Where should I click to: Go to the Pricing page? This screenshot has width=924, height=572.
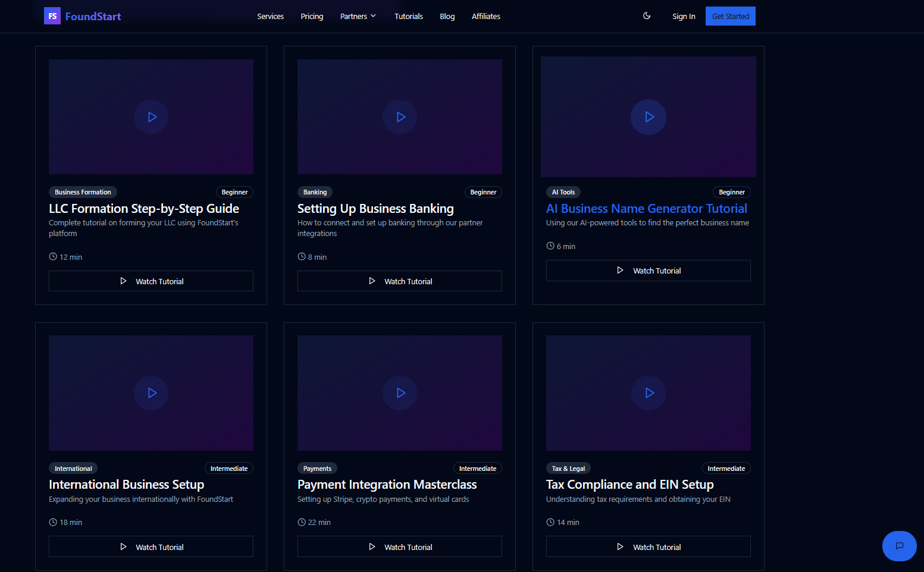[x=312, y=16]
